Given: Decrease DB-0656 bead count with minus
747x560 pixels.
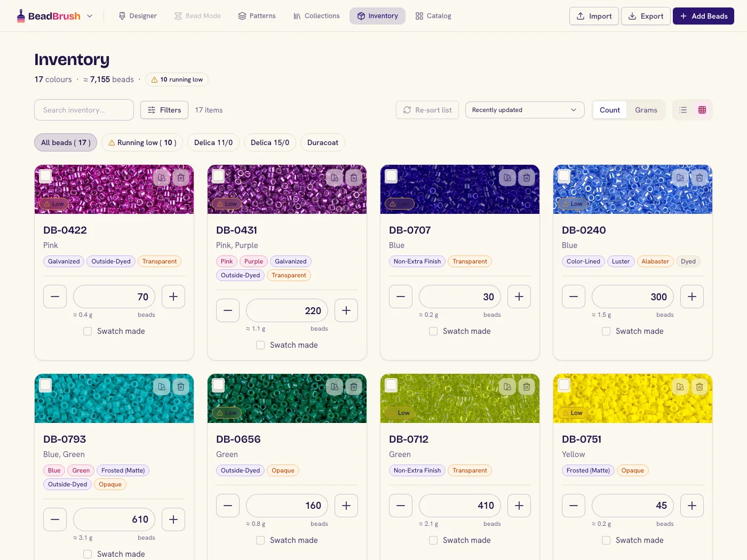Looking at the screenshot, I should (228, 506).
